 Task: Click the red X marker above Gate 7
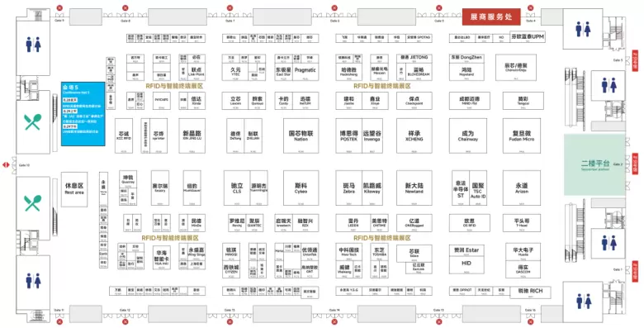[x=230, y=7]
